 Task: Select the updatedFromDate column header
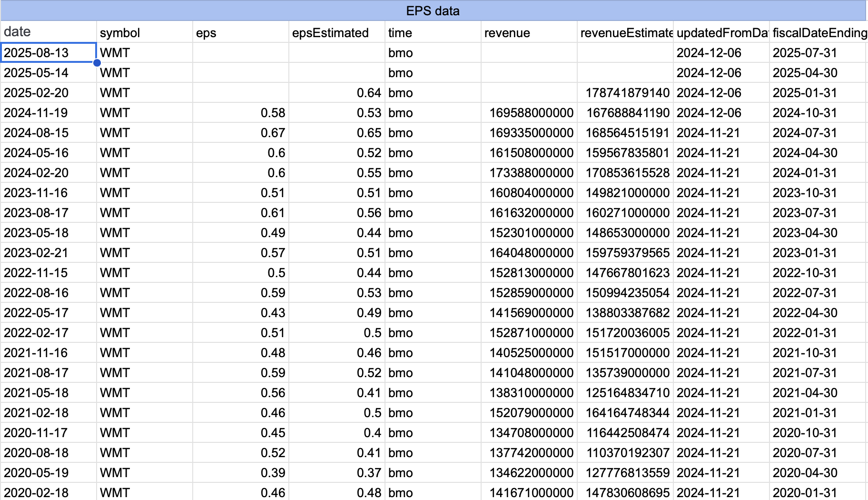(721, 32)
